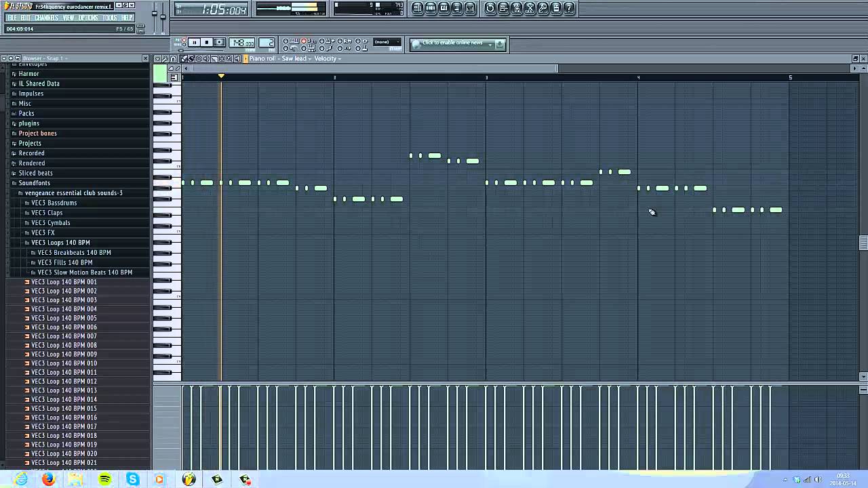Adjust the main volume slider
Viewport: 868px width, 488px height.
[155, 14]
